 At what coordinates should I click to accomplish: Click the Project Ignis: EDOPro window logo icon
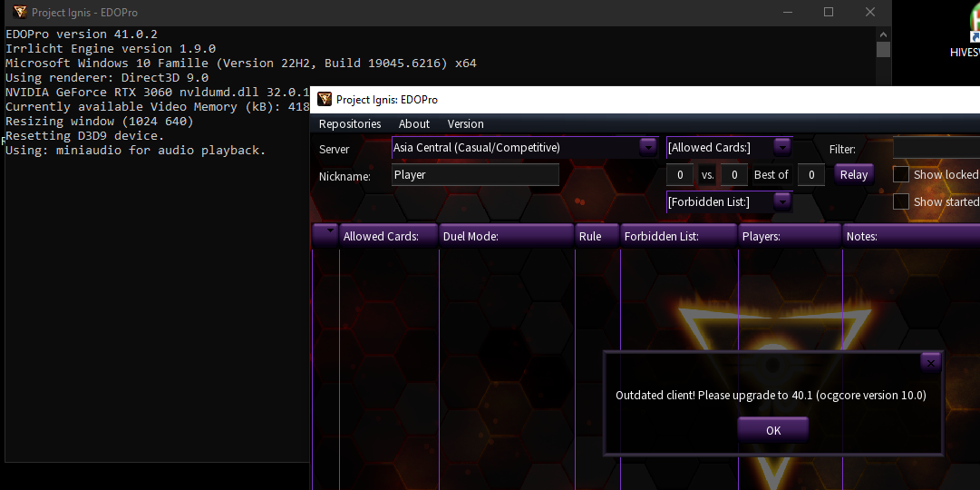click(x=325, y=99)
